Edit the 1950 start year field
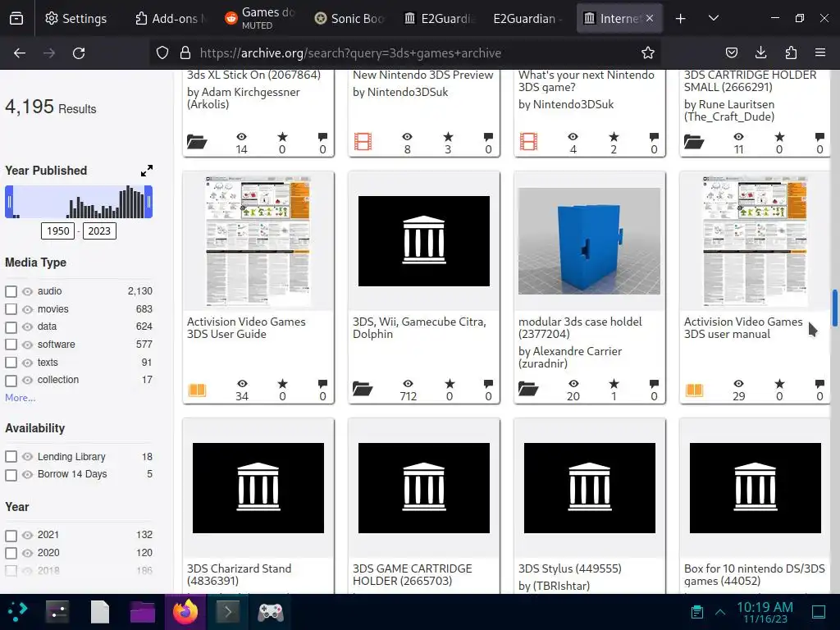Viewport: 840px width, 630px height. 58,231
